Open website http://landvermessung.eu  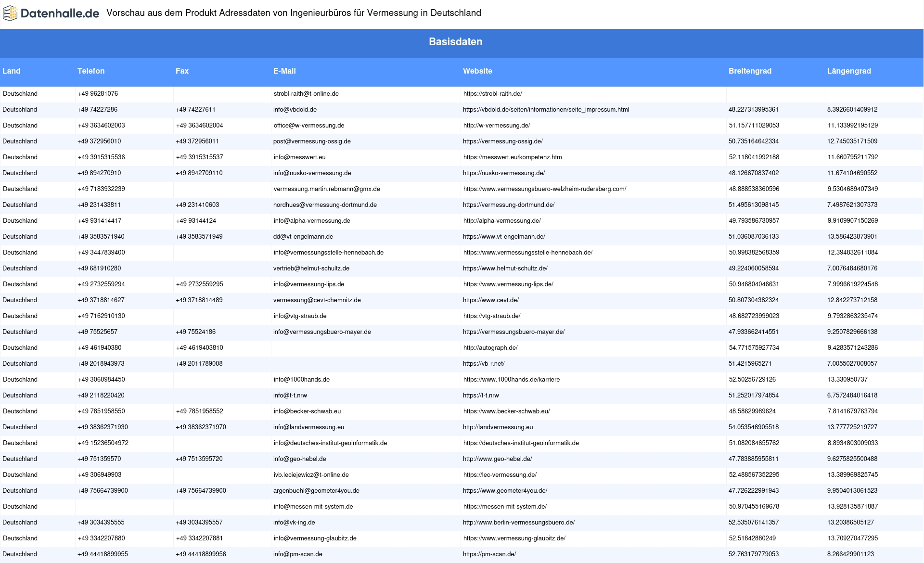(498, 427)
